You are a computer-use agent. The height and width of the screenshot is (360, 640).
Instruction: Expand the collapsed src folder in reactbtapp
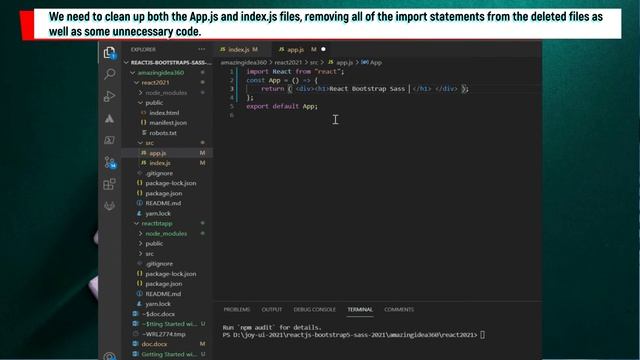pos(168,254)
